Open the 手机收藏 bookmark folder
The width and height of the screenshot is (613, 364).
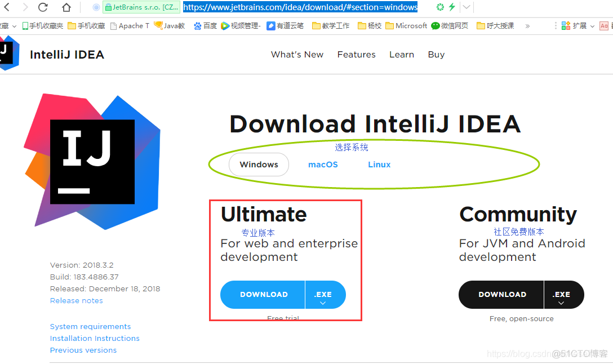(86, 26)
